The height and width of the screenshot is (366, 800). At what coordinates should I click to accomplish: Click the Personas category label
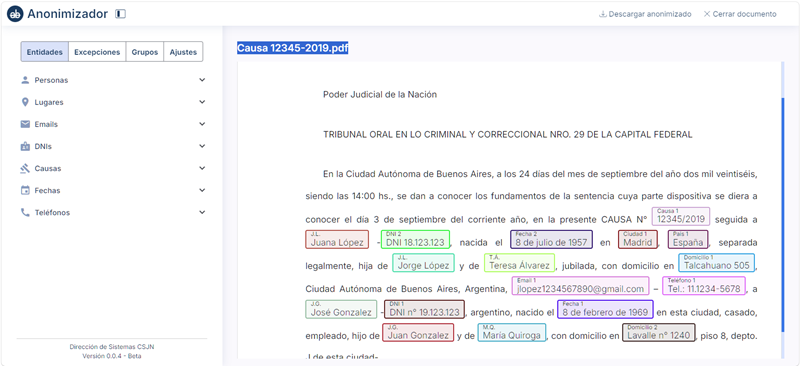[x=51, y=81]
